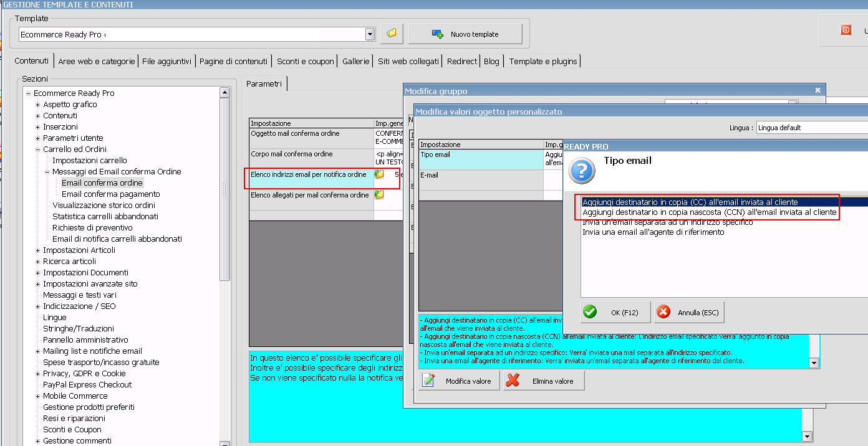Expand Privacy, GDPR e Cookie node
The height and width of the screenshot is (446, 868).
tap(38, 374)
